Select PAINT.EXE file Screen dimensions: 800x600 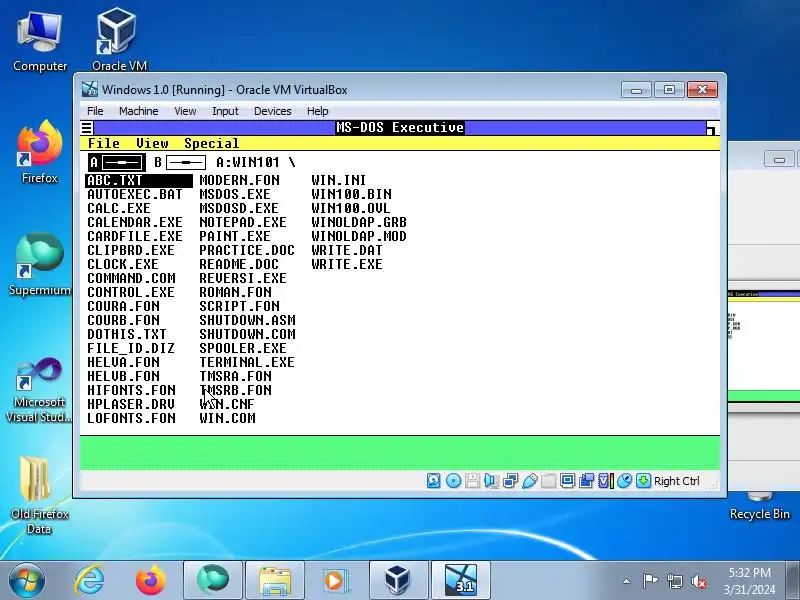(x=235, y=237)
